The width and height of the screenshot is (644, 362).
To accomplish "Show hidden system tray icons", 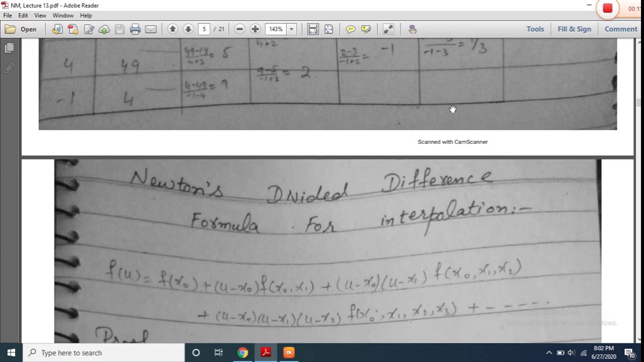I will 549,353.
